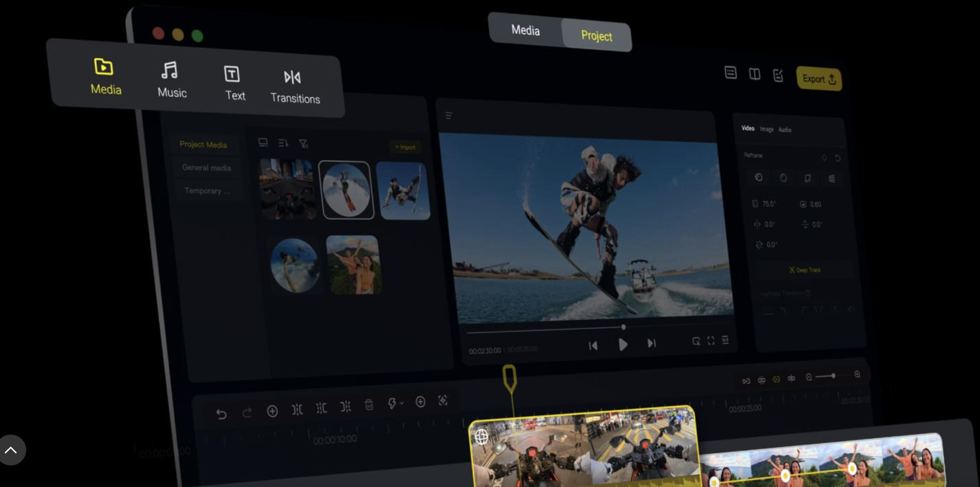Click the filter icon in media panel
The image size is (980, 487).
303,144
